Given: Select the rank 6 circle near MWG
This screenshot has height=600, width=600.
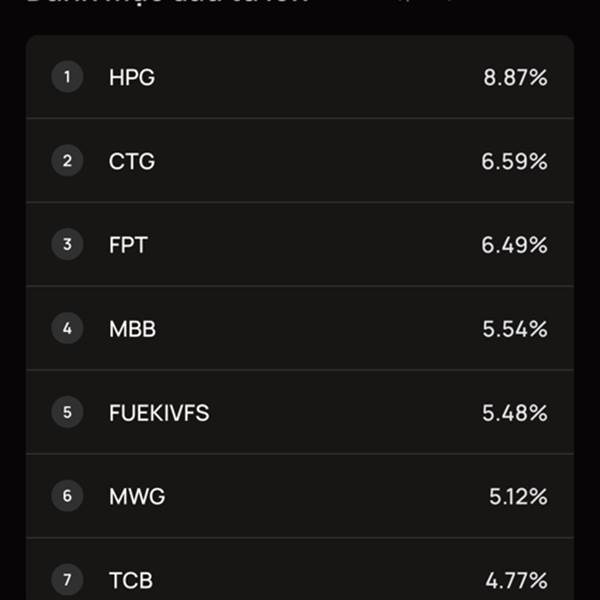Looking at the screenshot, I should tap(67, 496).
